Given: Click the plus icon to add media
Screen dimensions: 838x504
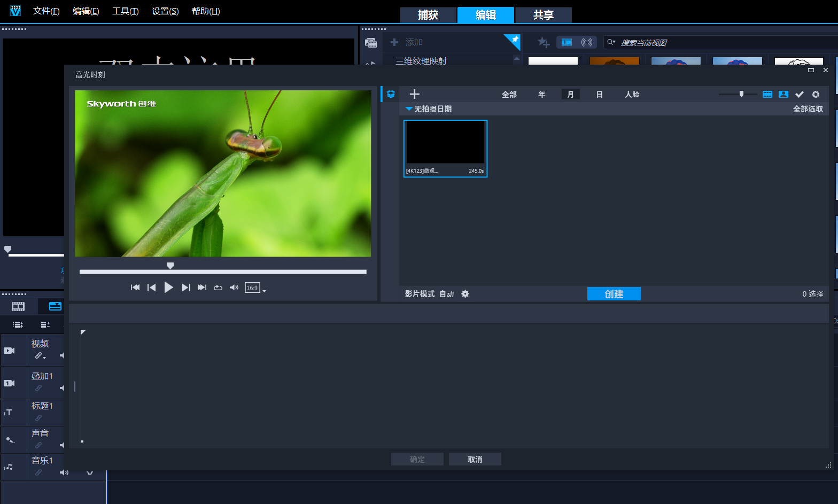Looking at the screenshot, I should [414, 94].
